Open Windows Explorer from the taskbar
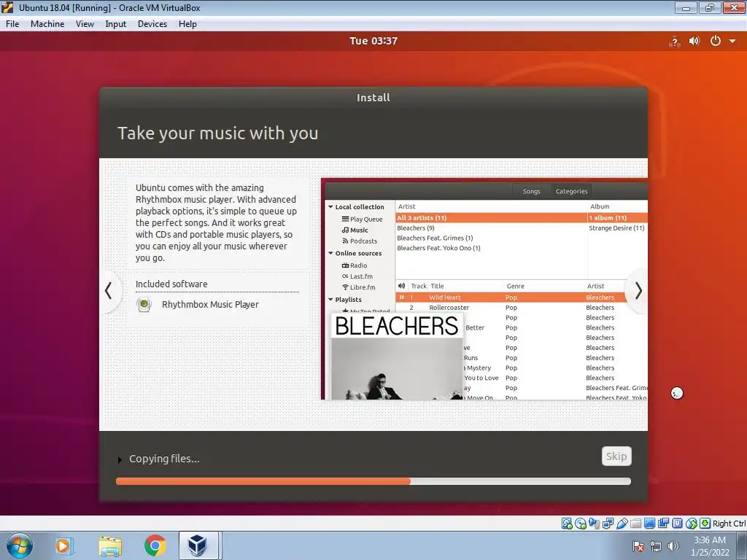Image resolution: width=747 pixels, height=560 pixels. 110,545
